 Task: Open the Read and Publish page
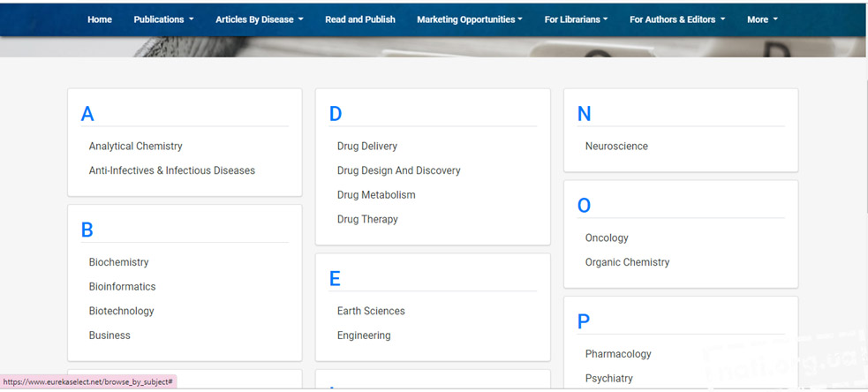point(360,19)
